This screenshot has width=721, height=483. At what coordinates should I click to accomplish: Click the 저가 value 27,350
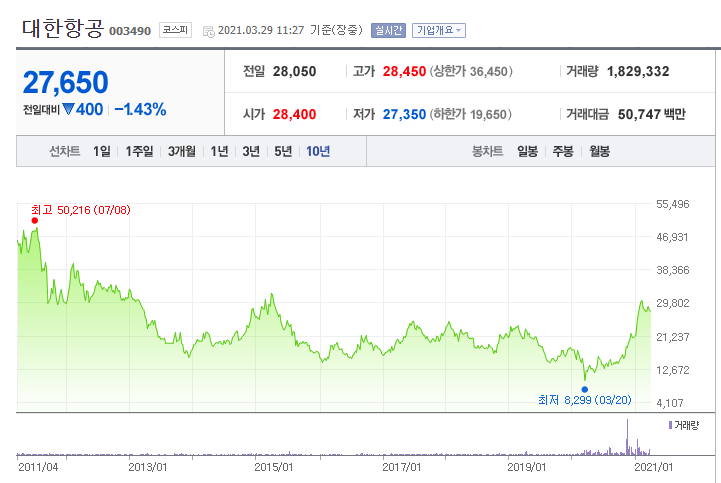[404, 115]
